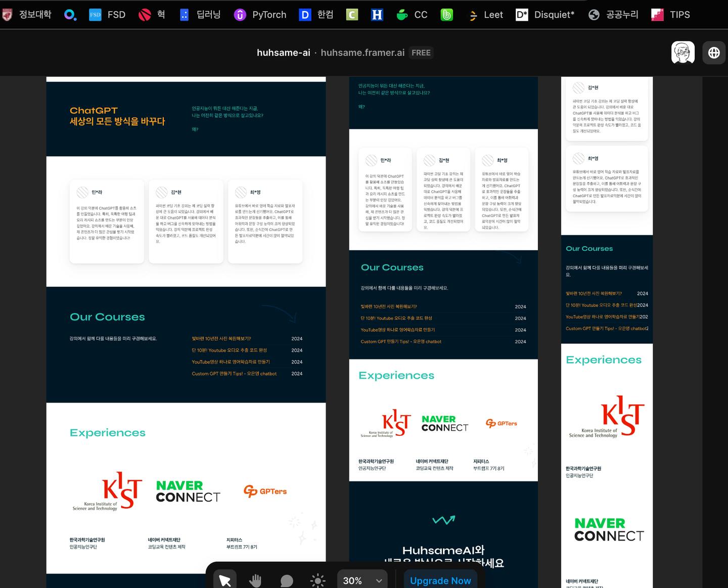
Task: Select 민*라 testimonial card in tablet frame
Action: point(385,190)
